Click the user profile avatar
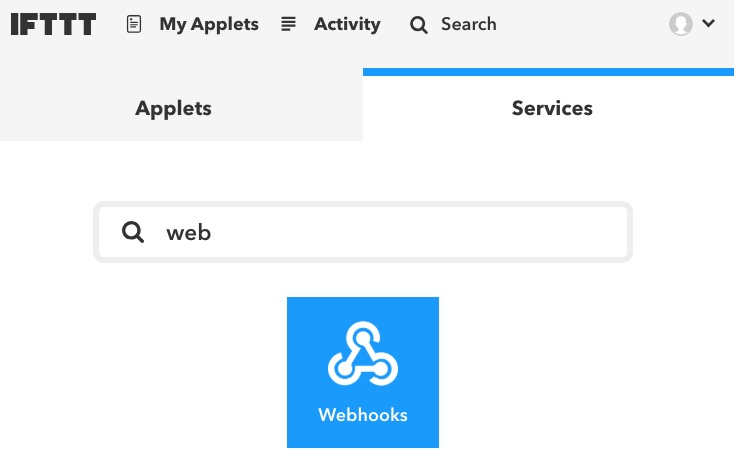The width and height of the screenshot is (734, 466). pos(681,23)
